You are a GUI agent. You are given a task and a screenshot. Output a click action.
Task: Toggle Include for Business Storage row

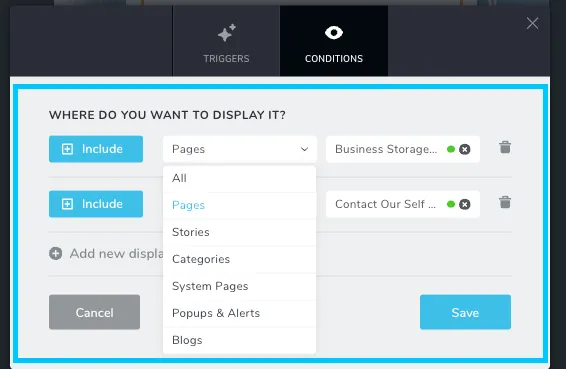pos(96,149)
